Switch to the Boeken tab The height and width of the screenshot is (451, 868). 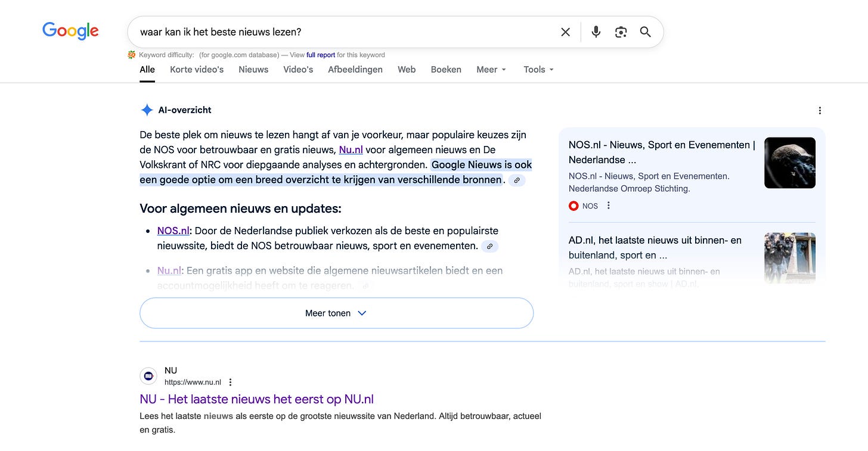[x=446, y=69]
